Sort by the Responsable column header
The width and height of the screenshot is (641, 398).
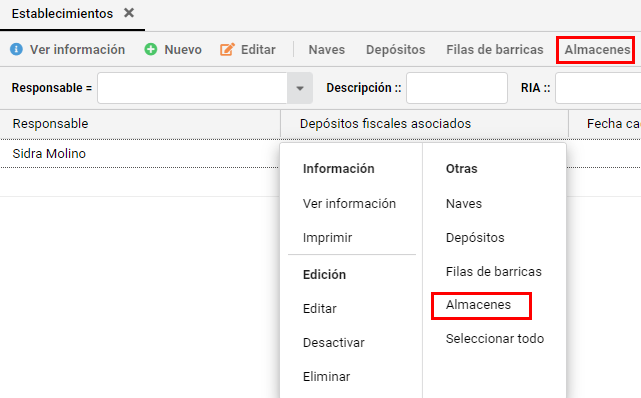(x=140, y=123)
